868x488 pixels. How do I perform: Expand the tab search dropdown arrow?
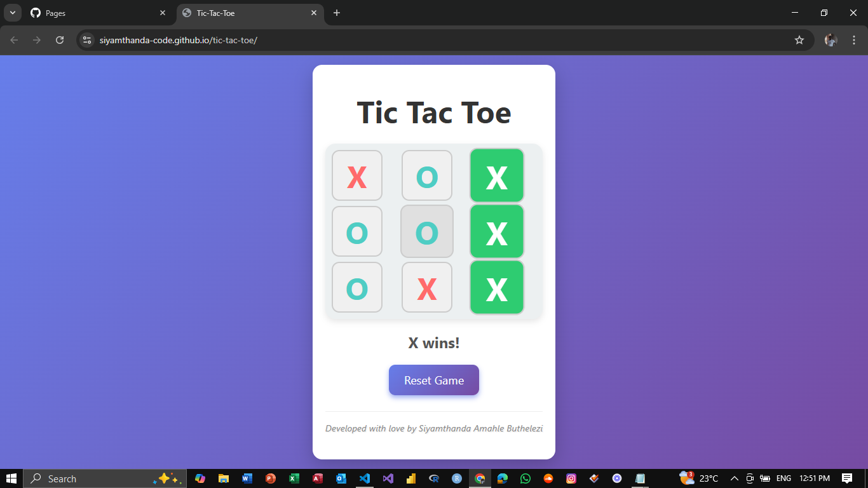coord(12,13)
